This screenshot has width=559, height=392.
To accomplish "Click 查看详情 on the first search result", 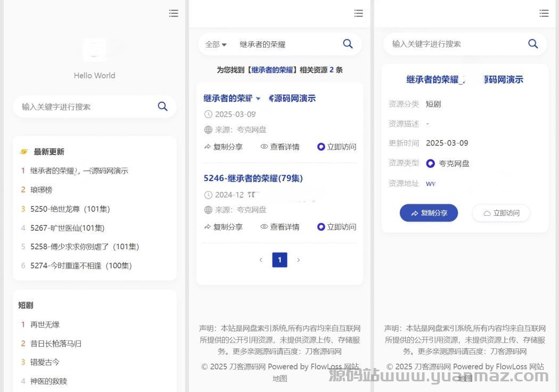I will (x=280, y=147).
